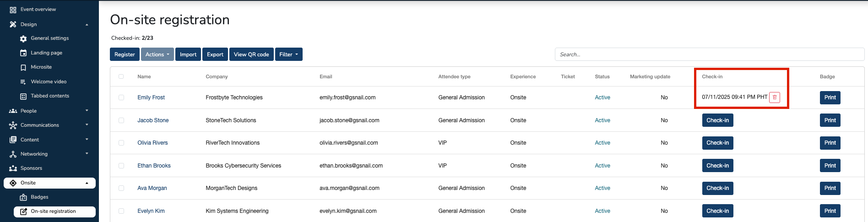Click the Event overview grid icon
Viewport: 868px width, 222px height.
[13, 10]
